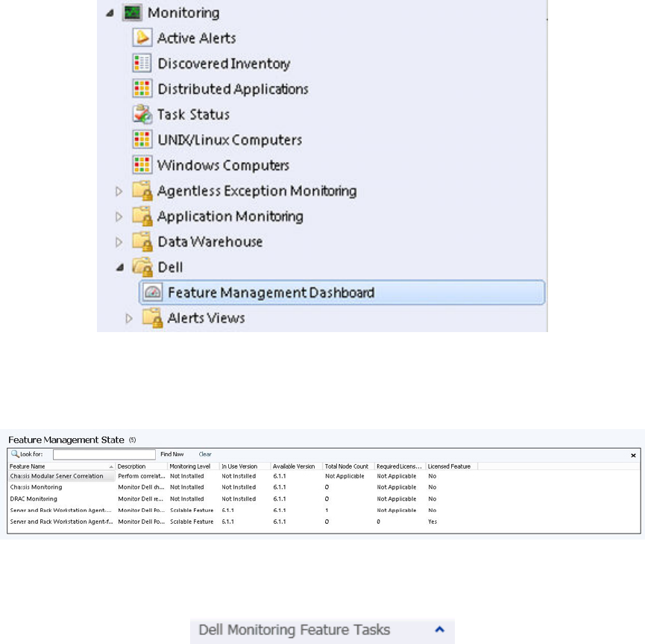Click 'Not Applicable' node count cell

click(x=344, y=476)
